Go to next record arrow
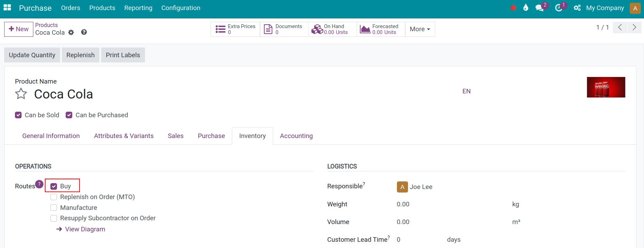The image size is (644, 248). click(634, 27)
